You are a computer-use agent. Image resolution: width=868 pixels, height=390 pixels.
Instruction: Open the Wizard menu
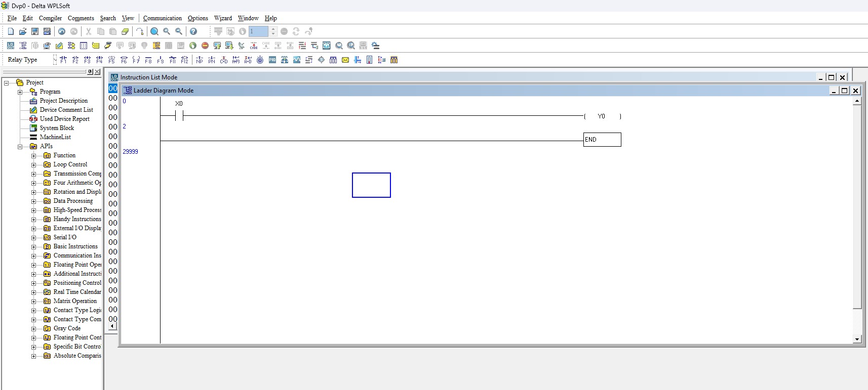click(x=223, y=18)
